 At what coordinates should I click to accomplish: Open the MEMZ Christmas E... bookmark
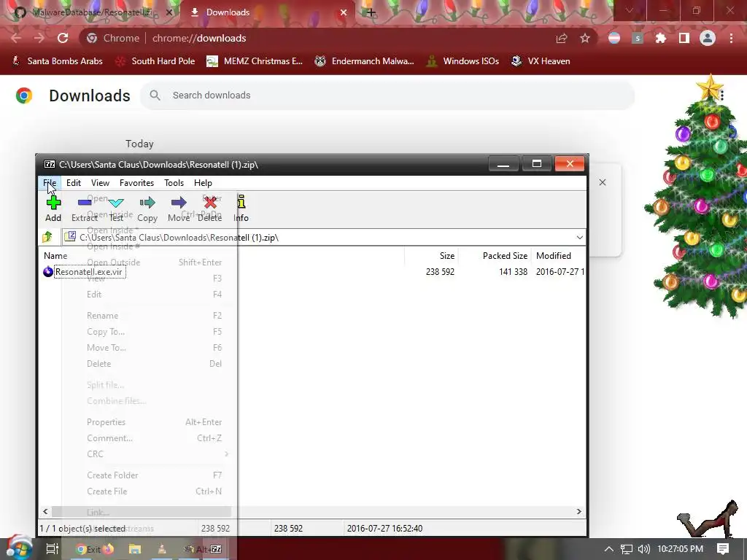pyautogui.click(x=255, y=61)
